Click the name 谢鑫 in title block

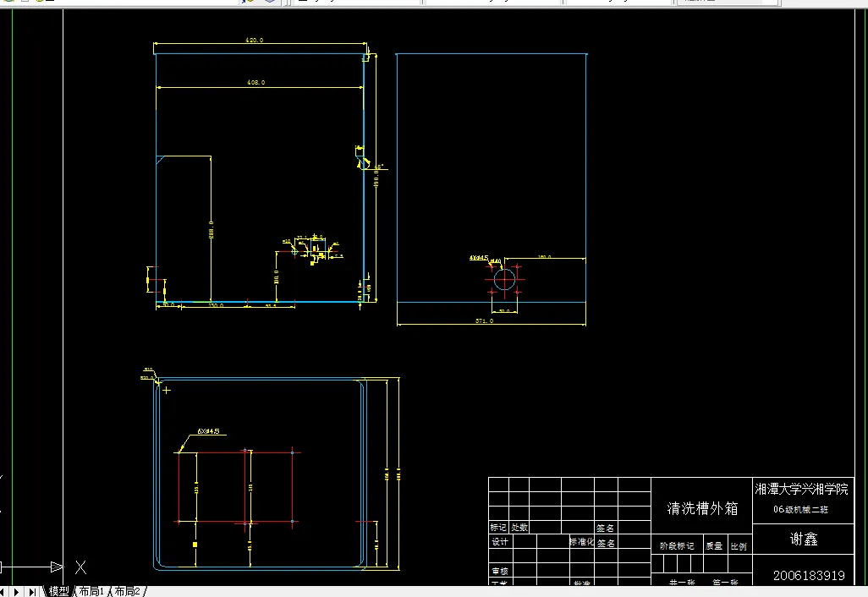(804, 539)
